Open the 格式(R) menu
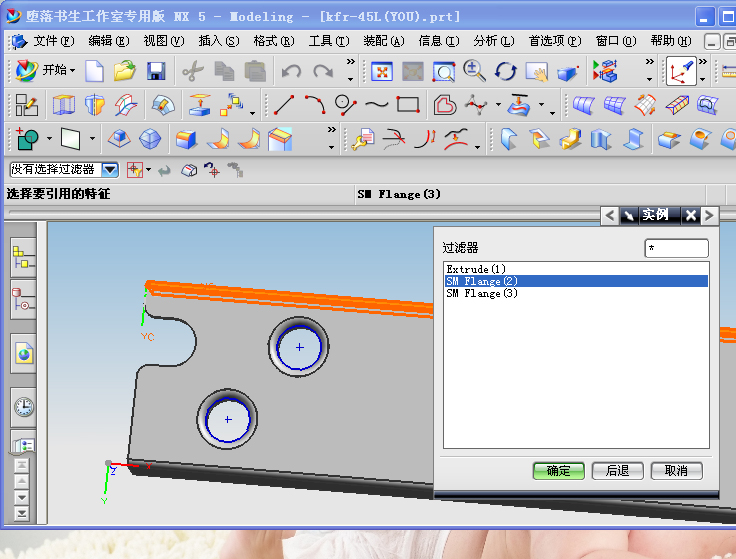This screenshot has width=736, height=559. coord(274,41)
